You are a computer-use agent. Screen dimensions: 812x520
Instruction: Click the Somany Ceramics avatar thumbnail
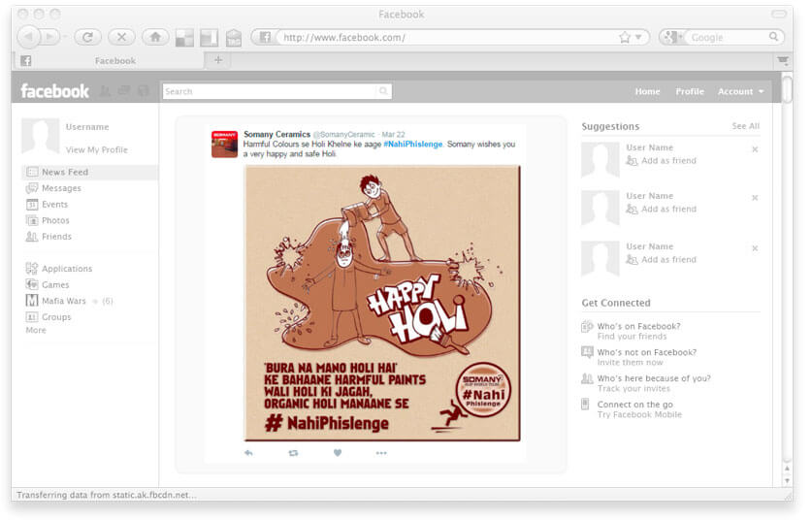tap(224, 144)
